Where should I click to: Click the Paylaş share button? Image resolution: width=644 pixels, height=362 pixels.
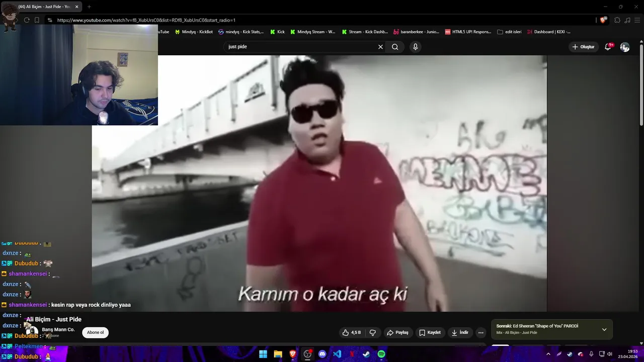pos(397,332)
